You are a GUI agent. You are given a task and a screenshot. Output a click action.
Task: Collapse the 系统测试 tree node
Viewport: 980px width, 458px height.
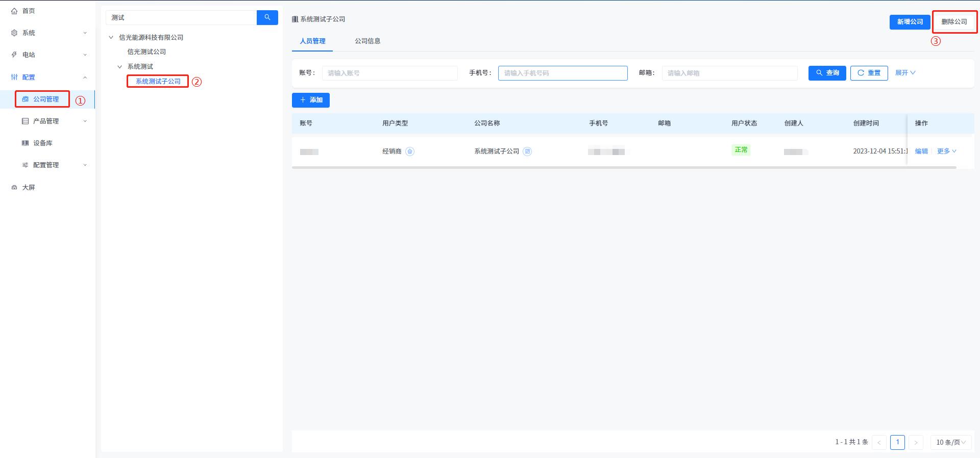(x=120, y=67)
